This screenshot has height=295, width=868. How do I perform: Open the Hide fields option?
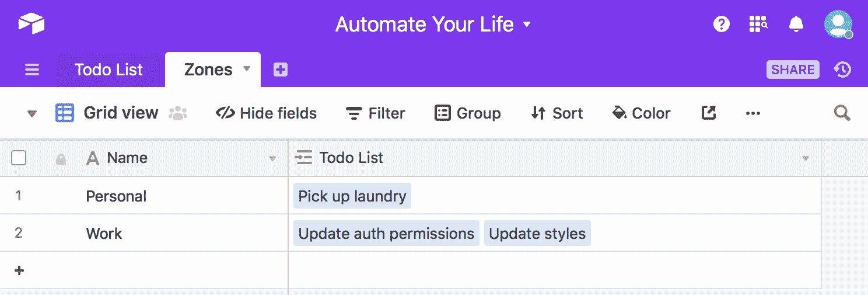pos(267,113)
